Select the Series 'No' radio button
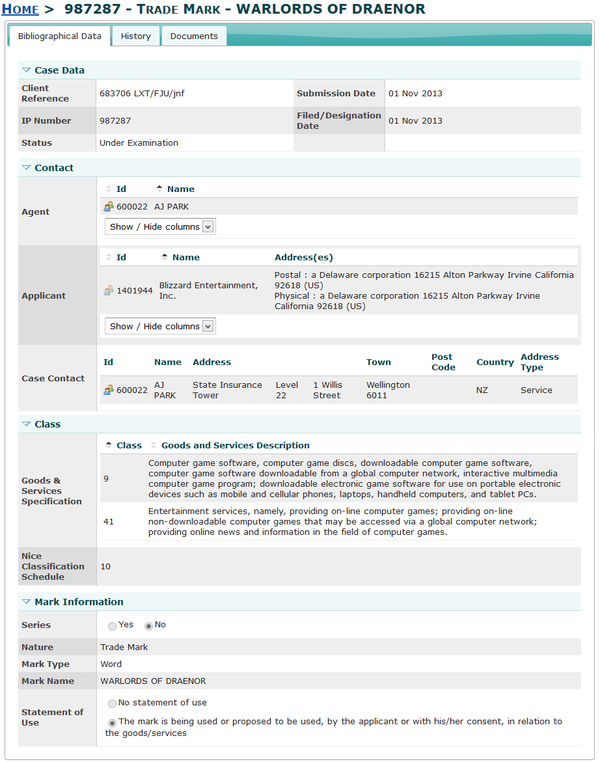This screenshot has height=762, width=600. tap(149, 626)
